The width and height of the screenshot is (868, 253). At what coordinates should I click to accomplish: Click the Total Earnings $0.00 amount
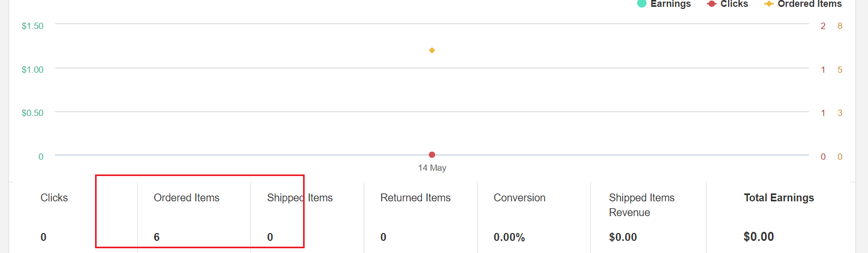click(758, 237)
